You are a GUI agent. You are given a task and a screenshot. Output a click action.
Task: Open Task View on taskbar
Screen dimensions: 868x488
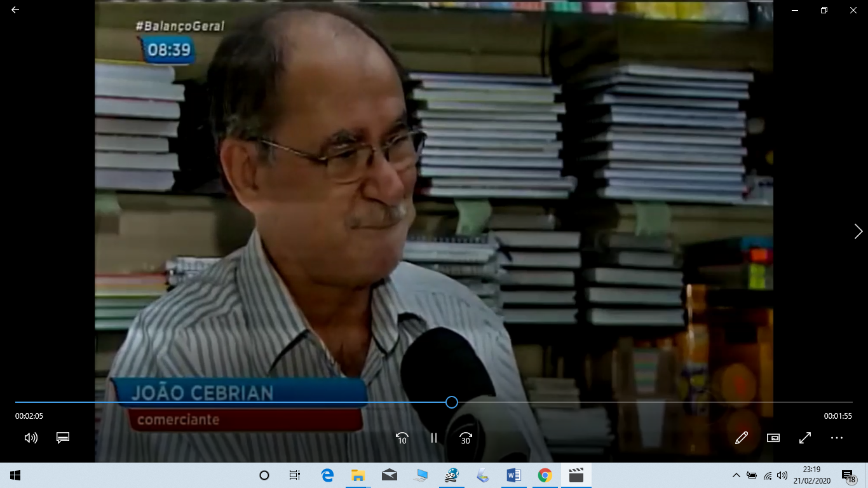tap(294, 475)
